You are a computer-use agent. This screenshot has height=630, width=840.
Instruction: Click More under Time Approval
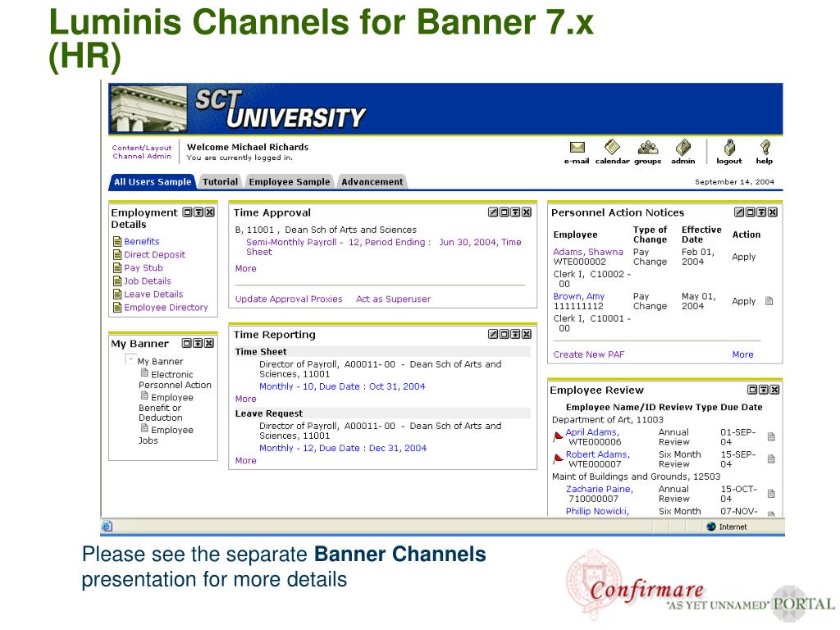point(245,268)
